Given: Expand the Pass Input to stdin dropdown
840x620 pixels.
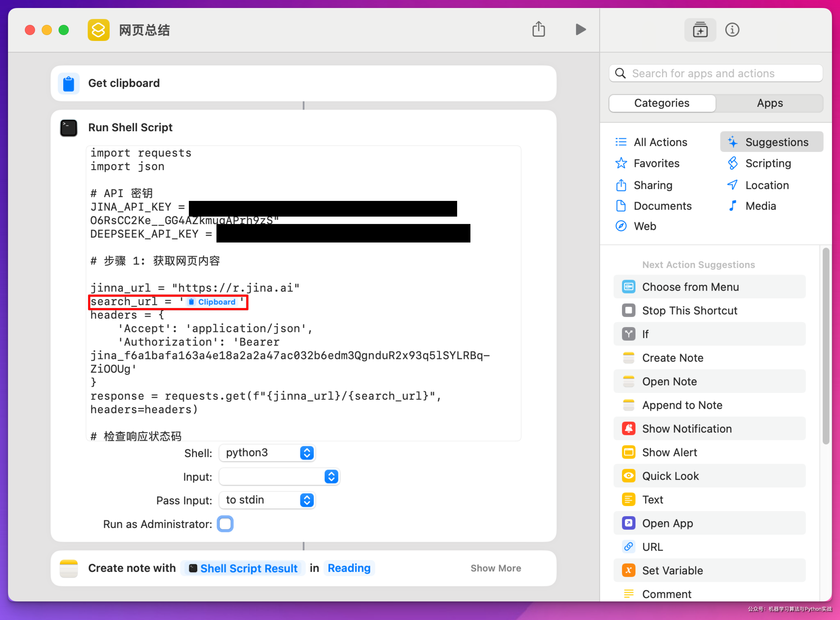Looking at the screenshot, I should [267, 500].
